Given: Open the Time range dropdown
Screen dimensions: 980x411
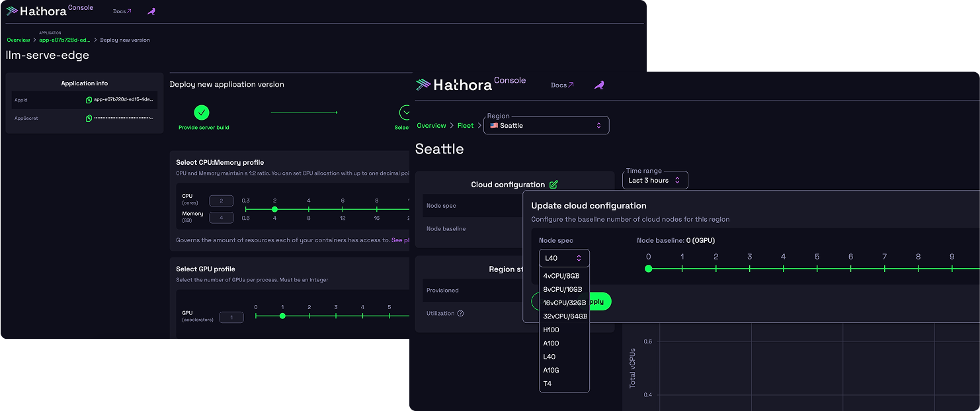Looking at the screenshot, I should pos(655,180).
